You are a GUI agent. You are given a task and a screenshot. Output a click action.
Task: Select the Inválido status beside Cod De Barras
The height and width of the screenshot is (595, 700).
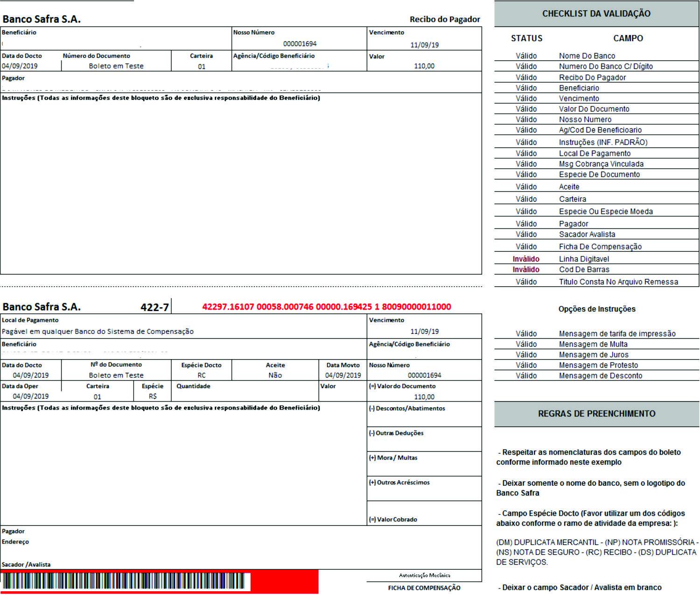(526, 269)
